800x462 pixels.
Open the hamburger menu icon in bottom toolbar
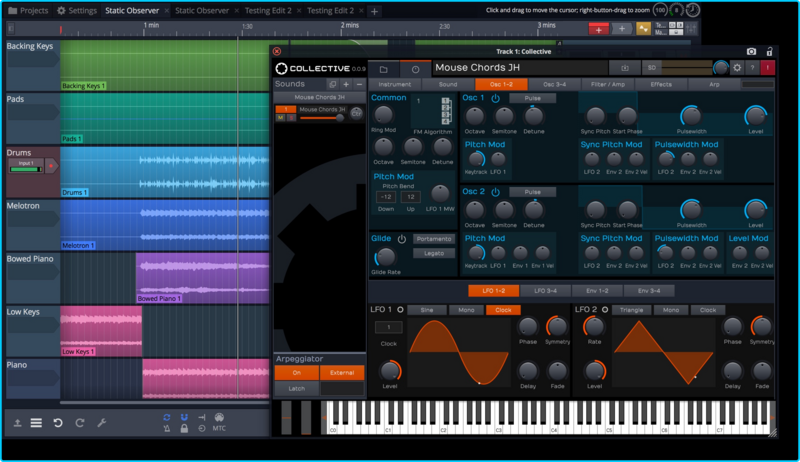(x=36, y=423)
